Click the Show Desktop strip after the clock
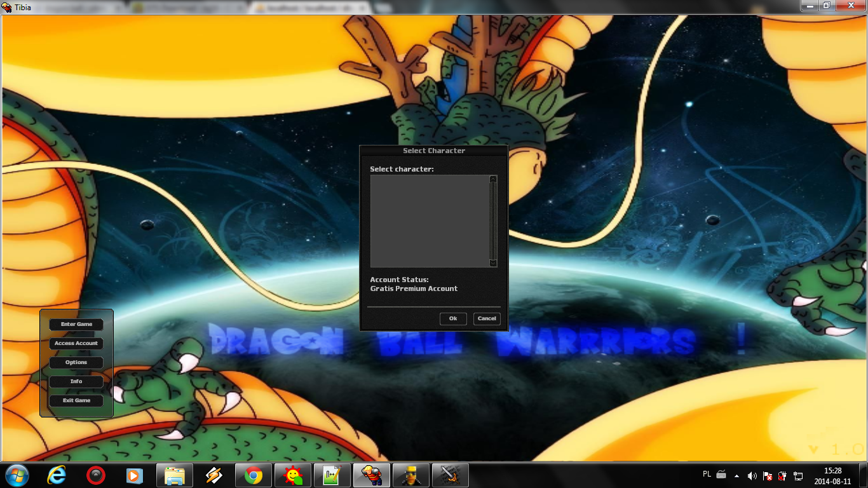The width and height of the screenshot is (868, 488). point(863,475)
